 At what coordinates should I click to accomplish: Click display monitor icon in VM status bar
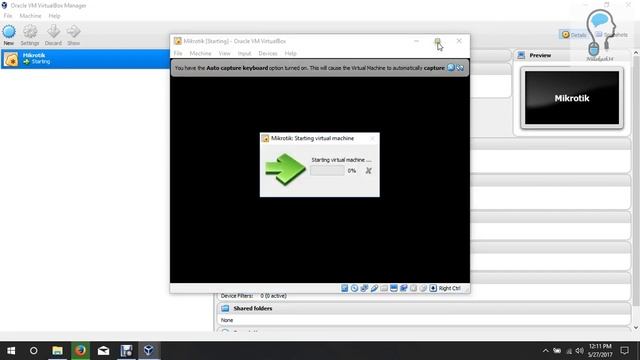click(x=394, y=288)
